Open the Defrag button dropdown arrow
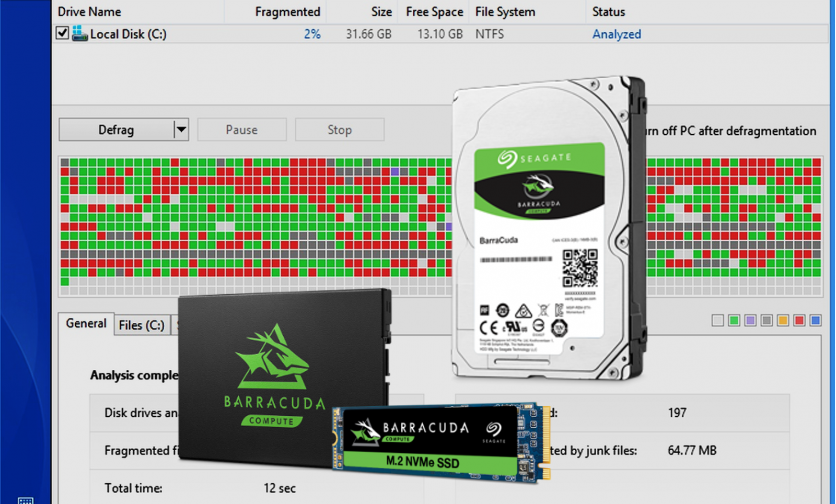Image resolution: width=836 pixels, height=504 pixels. [181, 130]
